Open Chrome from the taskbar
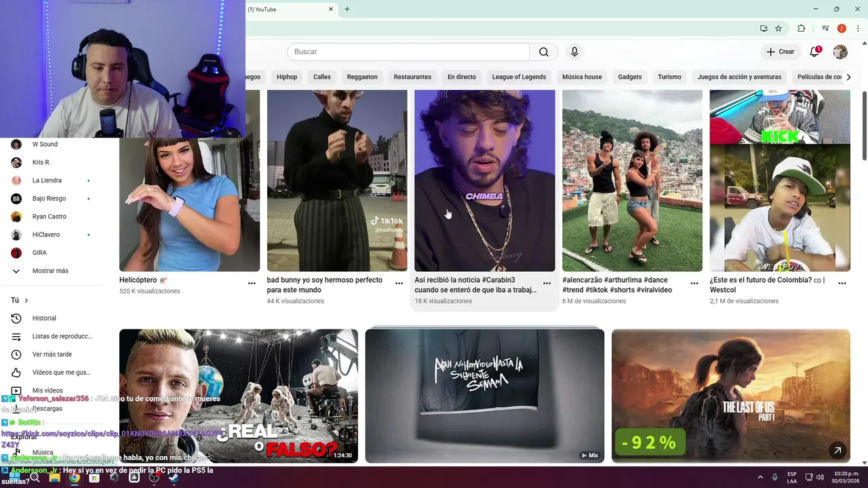Image resolution: width=868 pixels, height=488 pixels. click(x=75, y=477)
